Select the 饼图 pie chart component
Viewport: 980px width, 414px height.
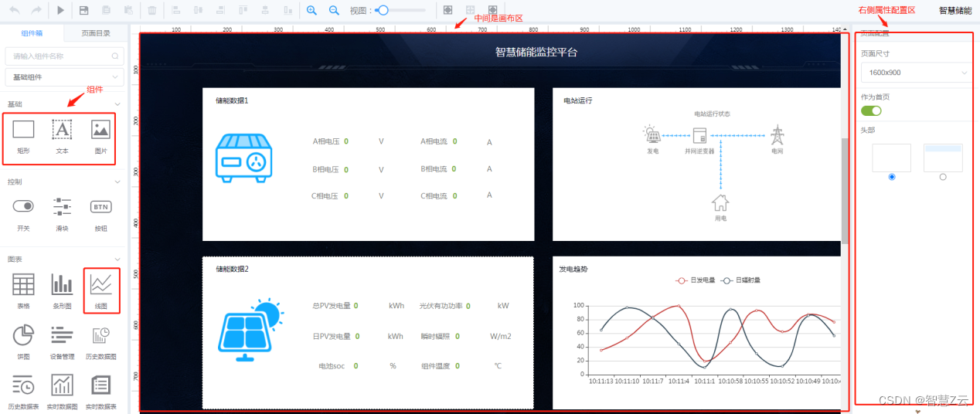(23, 342)
